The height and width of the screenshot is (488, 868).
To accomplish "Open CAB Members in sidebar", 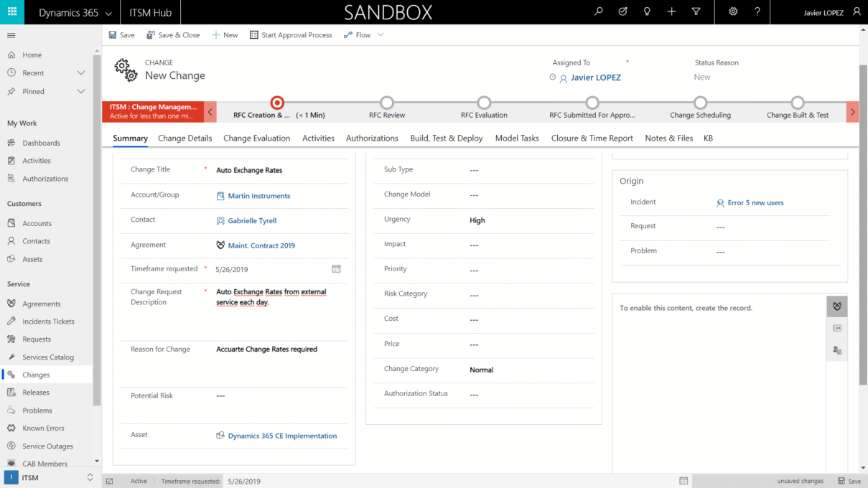I will pyautogui.click(x=46, y=464).
